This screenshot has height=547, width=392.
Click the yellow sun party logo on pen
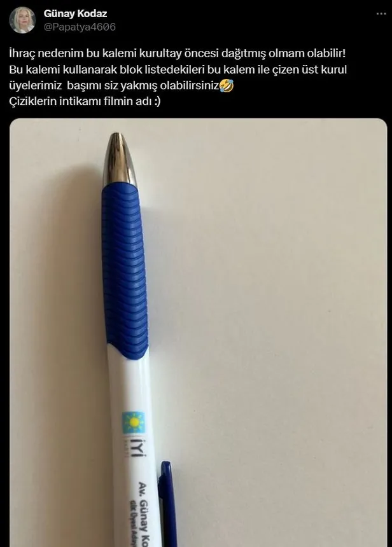[134, 422]
